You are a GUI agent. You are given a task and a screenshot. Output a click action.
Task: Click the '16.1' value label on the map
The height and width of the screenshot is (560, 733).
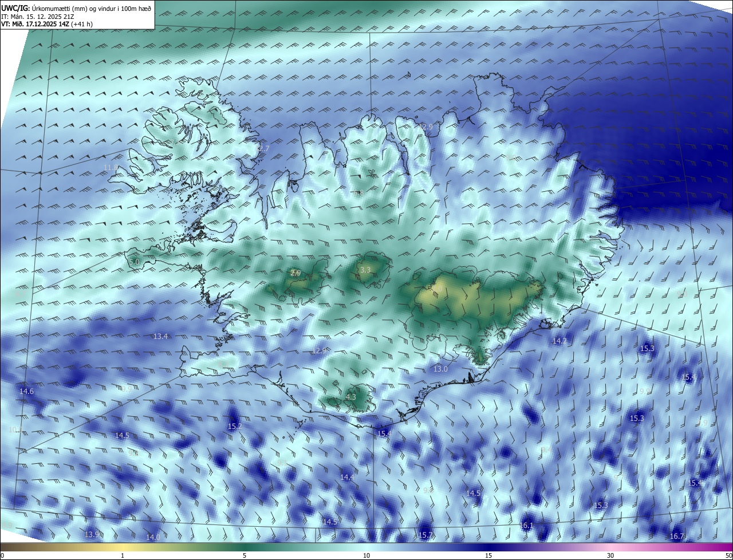pyautogui.click(x=526, y=526)
